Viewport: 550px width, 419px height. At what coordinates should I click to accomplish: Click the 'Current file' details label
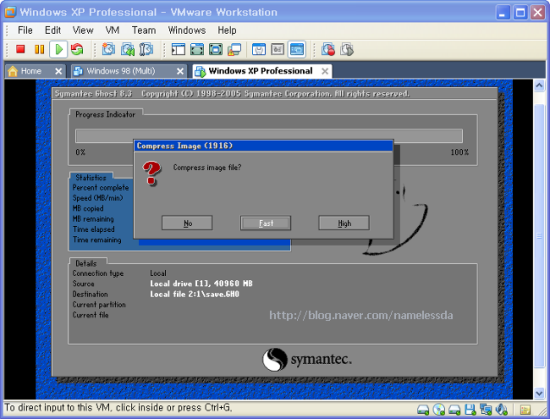pos(90,315)
